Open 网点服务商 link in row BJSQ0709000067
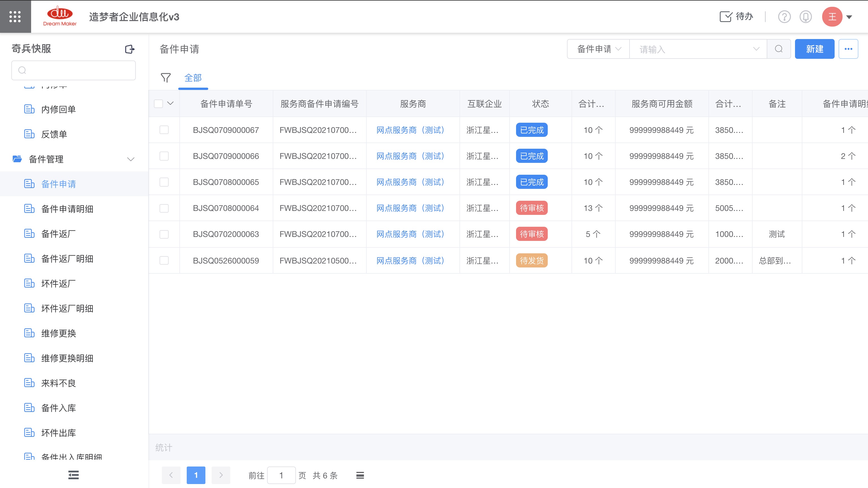Viewport: 868px width, 488px height. coord(411,130)
